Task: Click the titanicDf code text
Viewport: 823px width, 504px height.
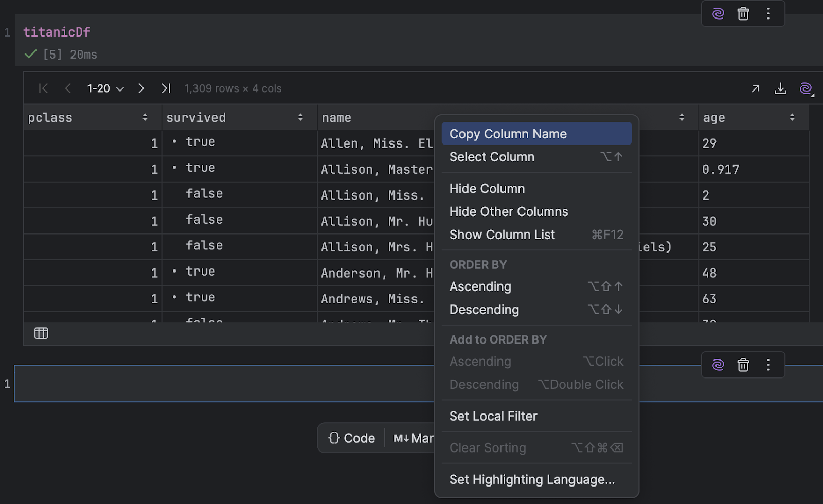Action: point(57,32)
